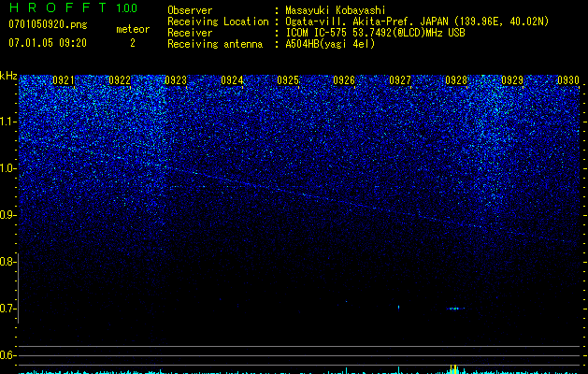
Task: Click the 'Receiving antenna' field label
Action: (215, 44)
